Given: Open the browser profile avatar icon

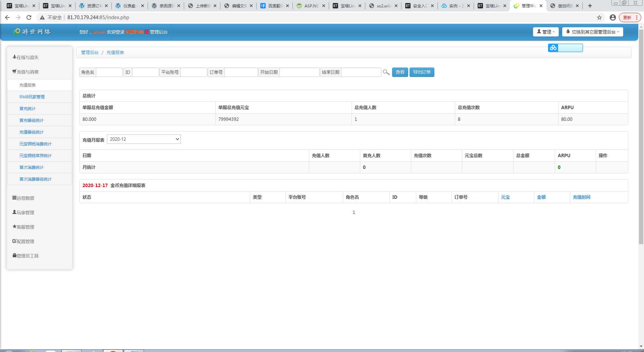Looking at the screenshot, I should click(x=612, y=17).
